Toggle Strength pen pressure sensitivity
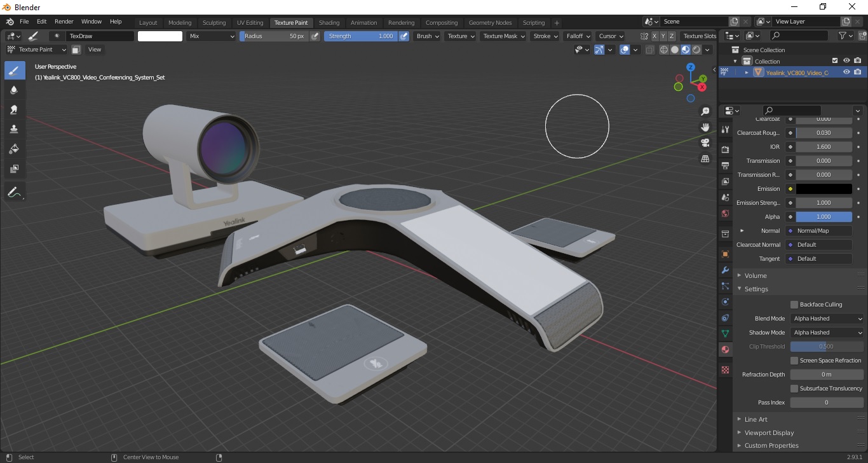 point(404,36)
